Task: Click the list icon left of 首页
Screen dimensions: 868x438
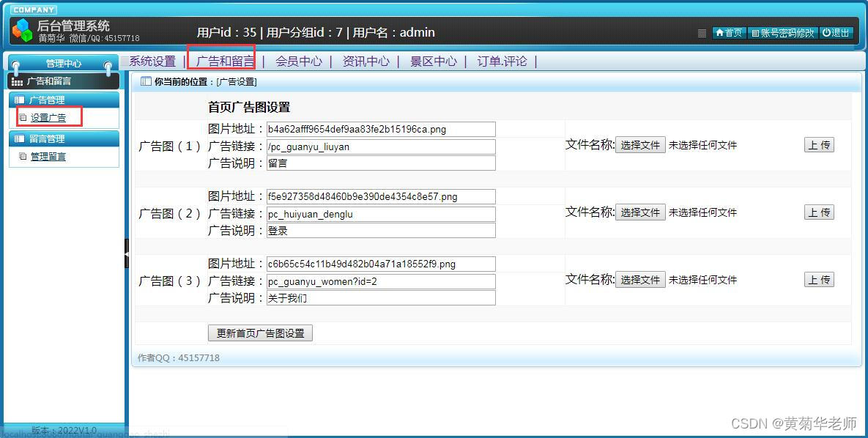Action: click(702, 33)
